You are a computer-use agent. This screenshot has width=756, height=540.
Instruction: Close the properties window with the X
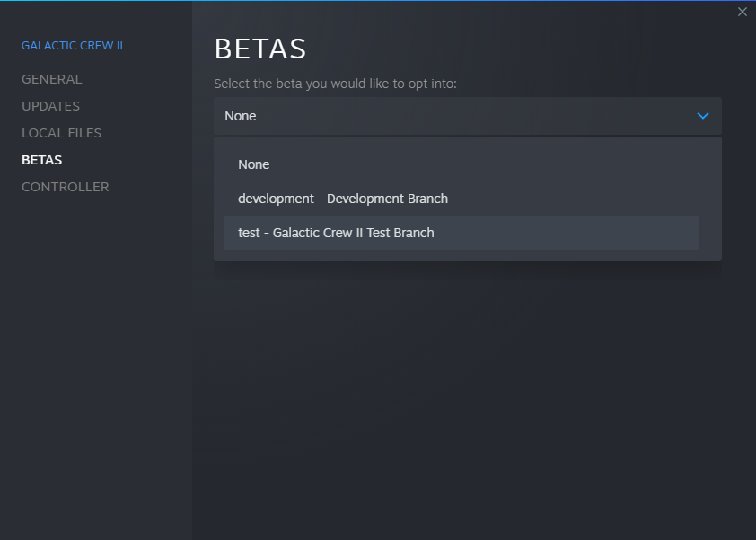pyautogui.click(x=742, y=12)
